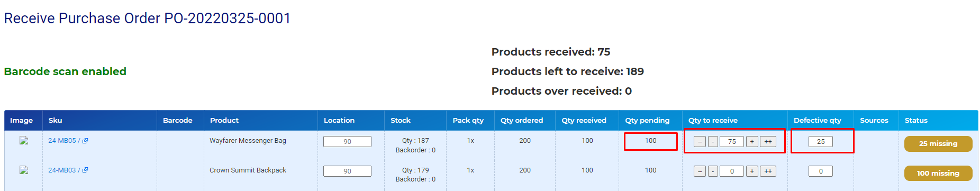Image resolution: width=980 pixels, height=191 pixels.
Task: Focus defective qty field for Crown Summit Backpack
Action: (821, 171)
